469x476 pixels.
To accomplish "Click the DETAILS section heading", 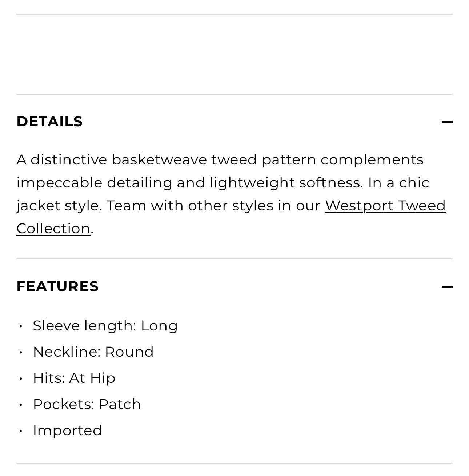I will 49,122.
